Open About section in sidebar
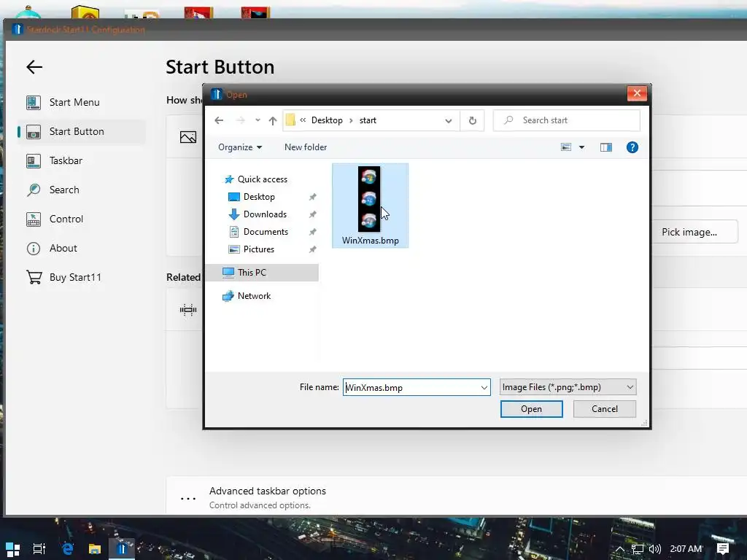This screenshot has height=560, width=747. (63, 248)
